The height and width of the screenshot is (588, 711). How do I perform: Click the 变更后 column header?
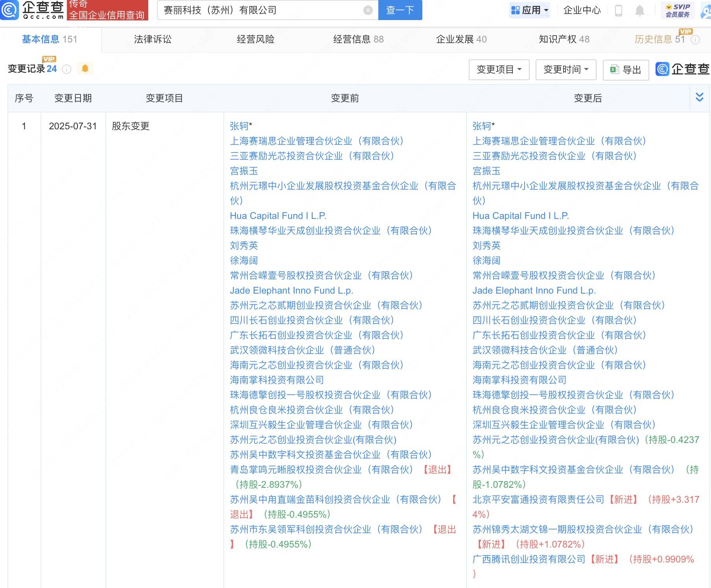pyautogui.click(x=588, y=98)
